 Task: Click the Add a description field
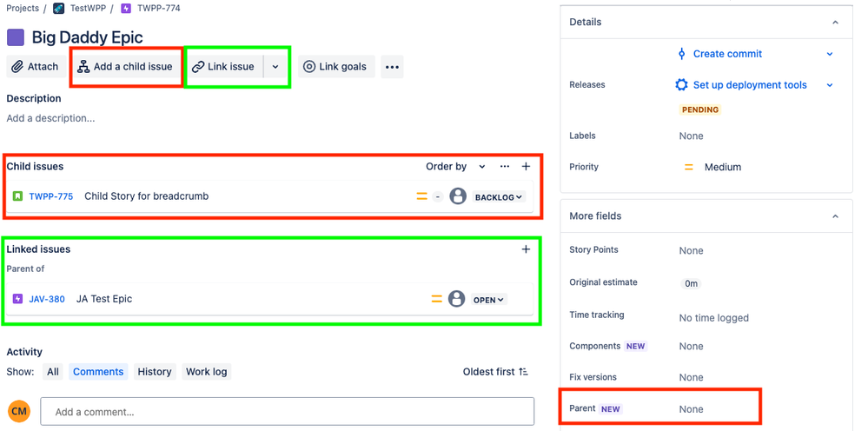tap(50, 118)
